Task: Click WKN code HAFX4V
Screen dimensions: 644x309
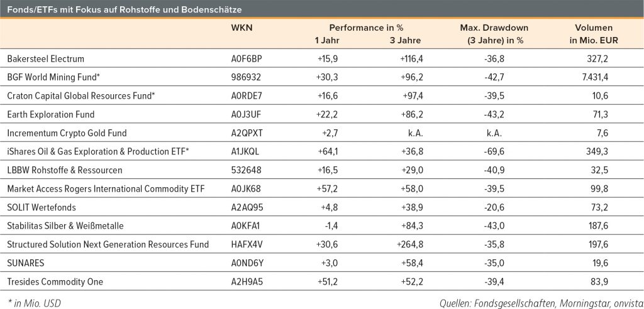Action: (x=247, y=244)
